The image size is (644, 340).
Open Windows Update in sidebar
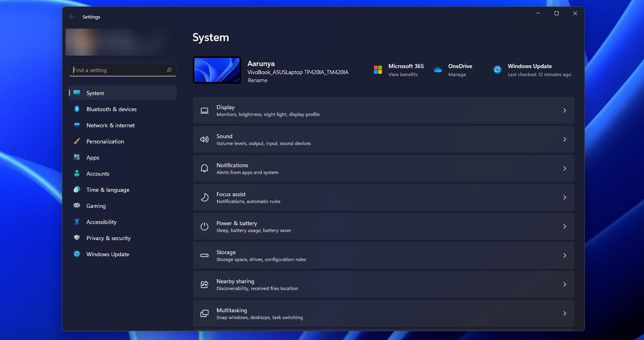point(123,254)
